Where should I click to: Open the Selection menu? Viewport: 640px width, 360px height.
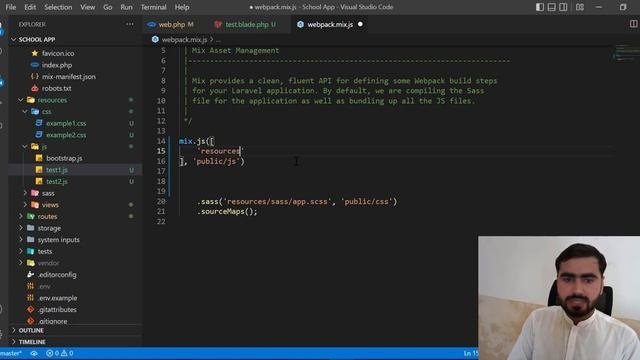(58, 7)
